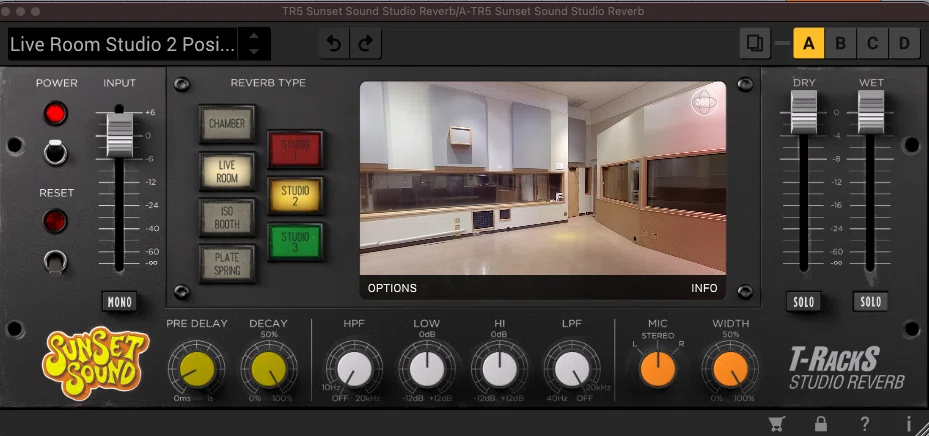The width and height of the screenshot is (929, 436).
Task: Open OPTIONS in the room display
Action: point(392,288)
